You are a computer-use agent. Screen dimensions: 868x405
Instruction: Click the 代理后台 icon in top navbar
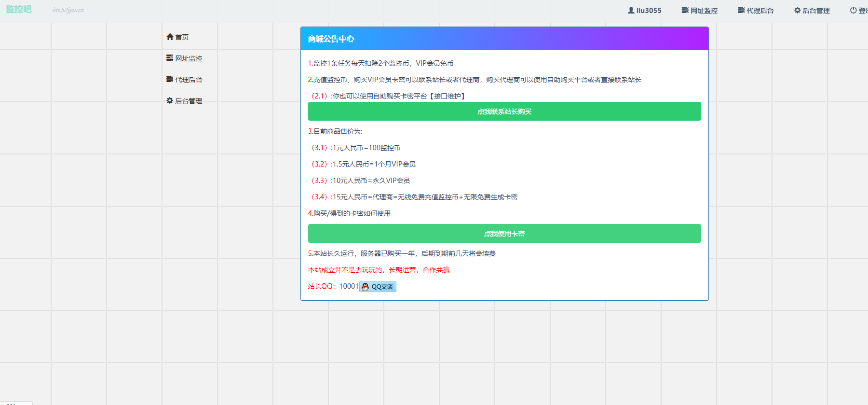(x=741, y=10)
